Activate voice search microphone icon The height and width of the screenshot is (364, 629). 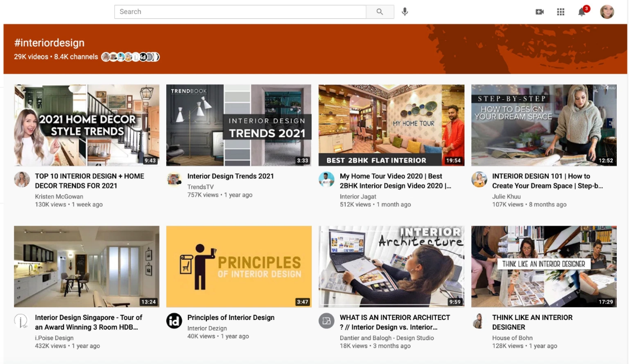coord(405,12)
